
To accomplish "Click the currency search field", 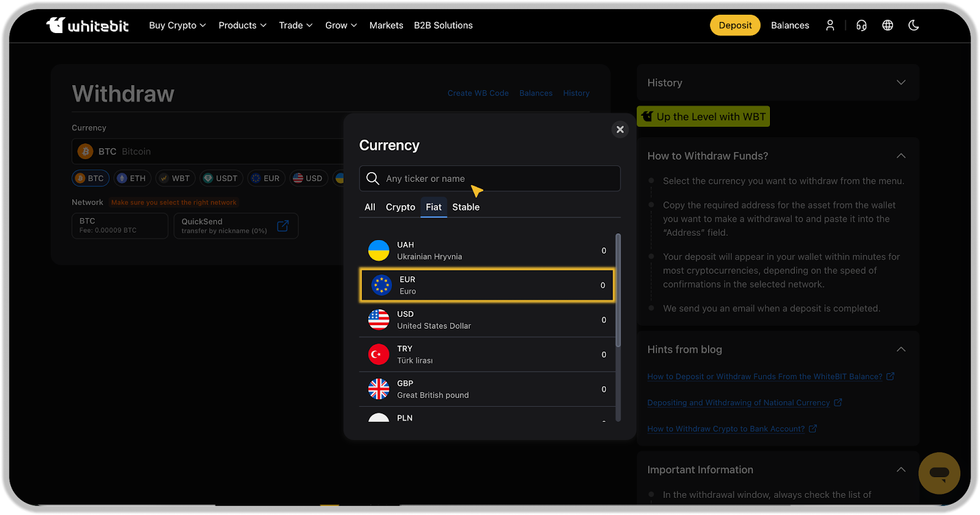I will 490,179.
